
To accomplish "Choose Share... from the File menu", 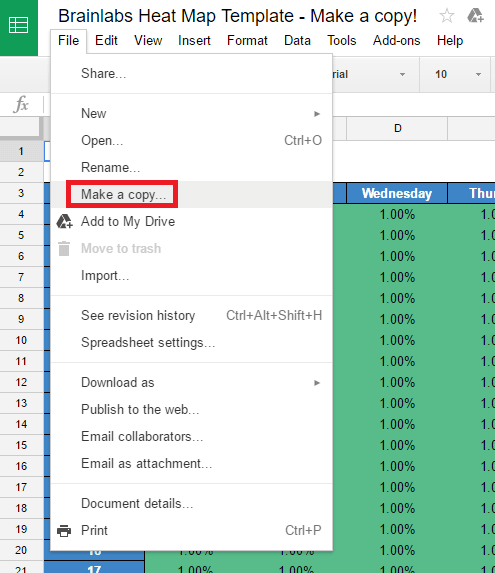I will 191,73.
